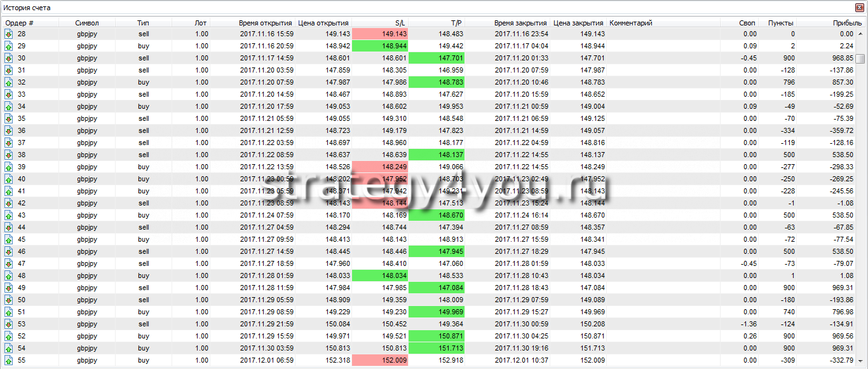868x369 pixels.
Task: Click the order icon for order 49
Action: point(9,288)
